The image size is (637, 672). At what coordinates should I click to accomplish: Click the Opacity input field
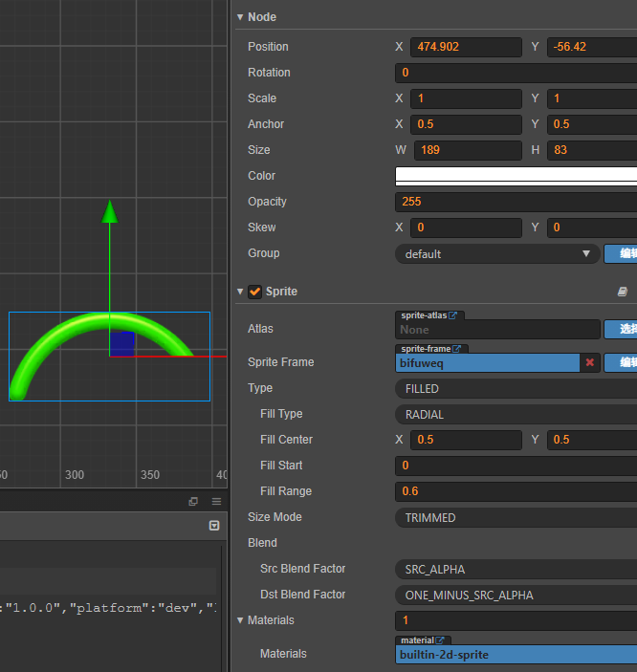coord(516,202)
